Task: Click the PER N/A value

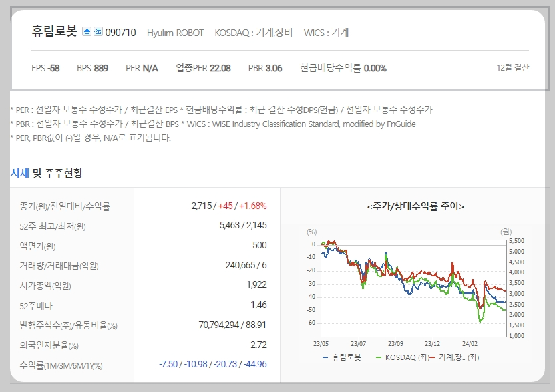Action: point(142,68)
